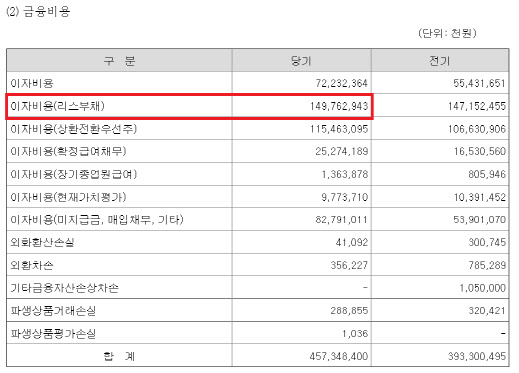
Task: Click the 외환차손 당기 value 356,227
Action: click(349, 265)
